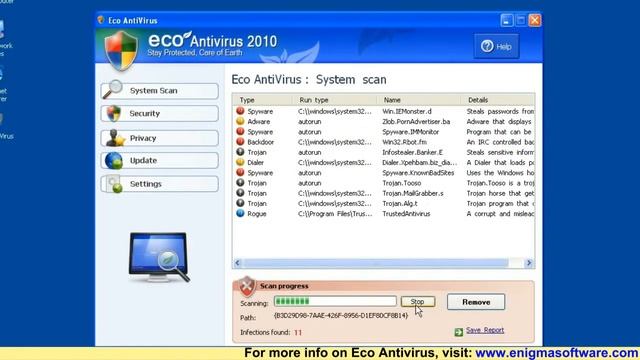Click the gear icon beside Settings

coord(114,184)
